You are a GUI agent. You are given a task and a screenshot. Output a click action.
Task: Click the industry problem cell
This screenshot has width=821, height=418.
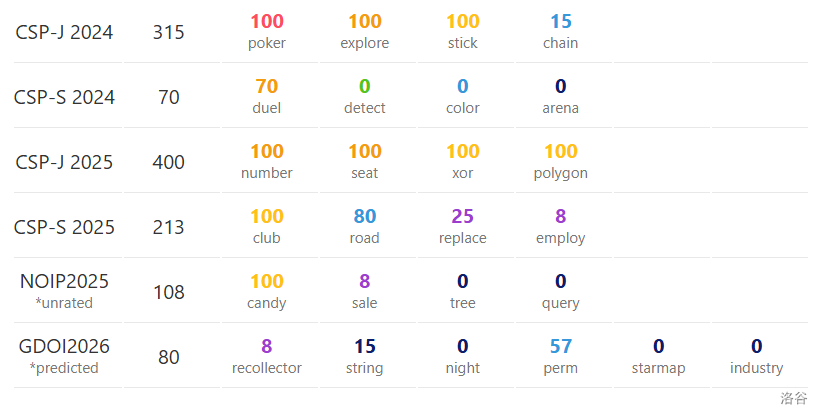pos(757,357)
